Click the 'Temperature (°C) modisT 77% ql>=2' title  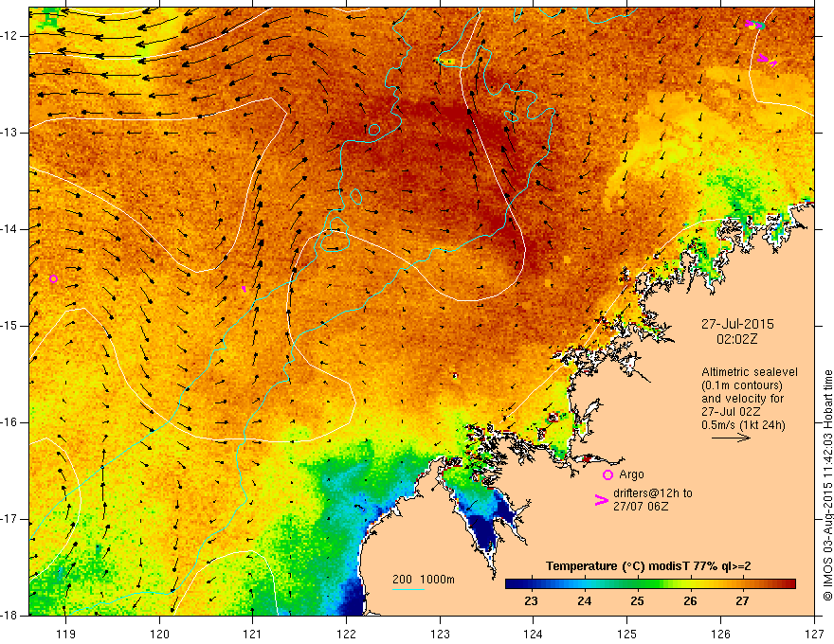pyautogui.click(x=648, y=566)
